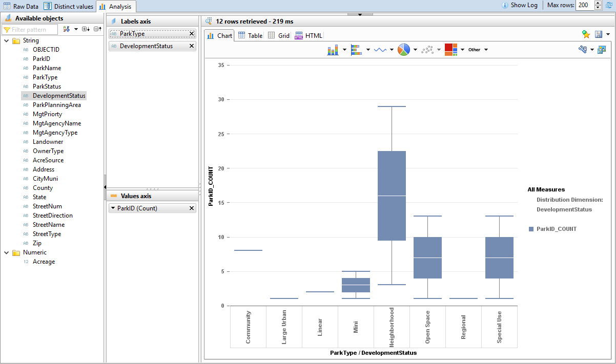Switch to the line chart type
Screen dimensions: 616x364
coord(380,50)
